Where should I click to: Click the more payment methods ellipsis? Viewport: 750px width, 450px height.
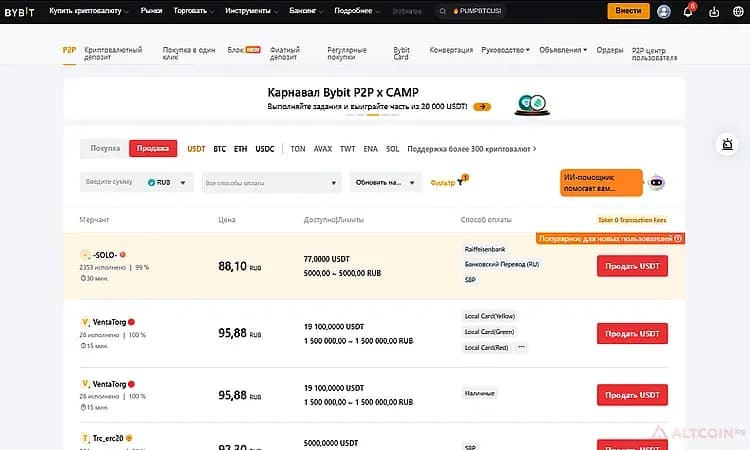pyautogui.click(x=521, y=347)
